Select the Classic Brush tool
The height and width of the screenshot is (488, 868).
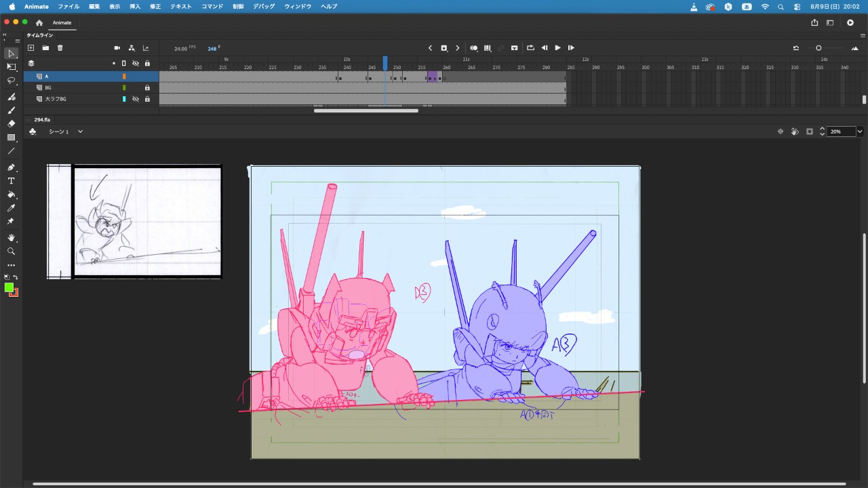tap(12, 110)
